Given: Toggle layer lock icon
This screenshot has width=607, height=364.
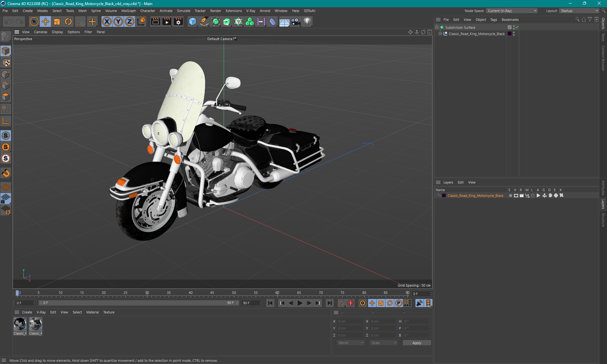Looking at the screenshot, I should 533,196.
